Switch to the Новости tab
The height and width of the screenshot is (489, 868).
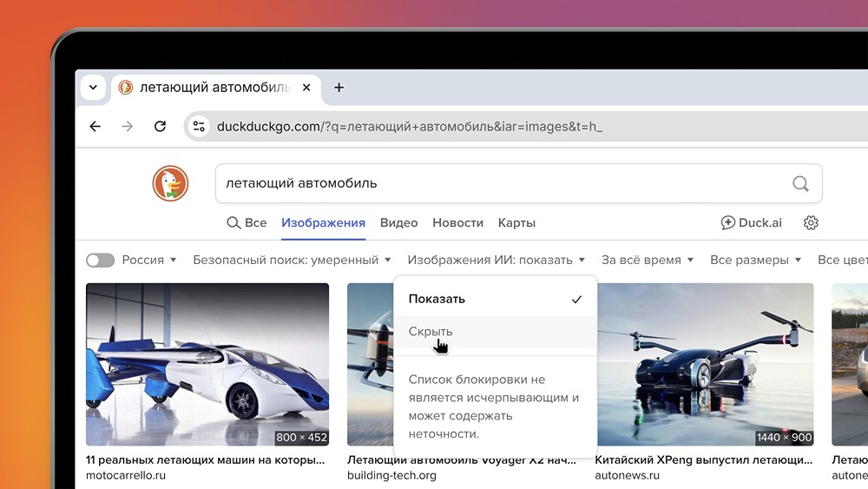457,222
